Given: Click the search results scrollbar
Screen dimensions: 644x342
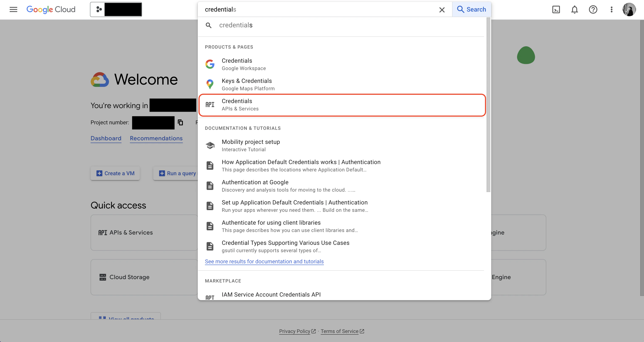Looking at the screenshot, I should [x=488, y=105].
